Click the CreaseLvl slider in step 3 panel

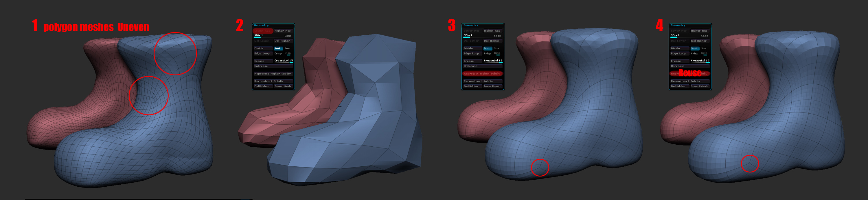(x=493, y=61)
